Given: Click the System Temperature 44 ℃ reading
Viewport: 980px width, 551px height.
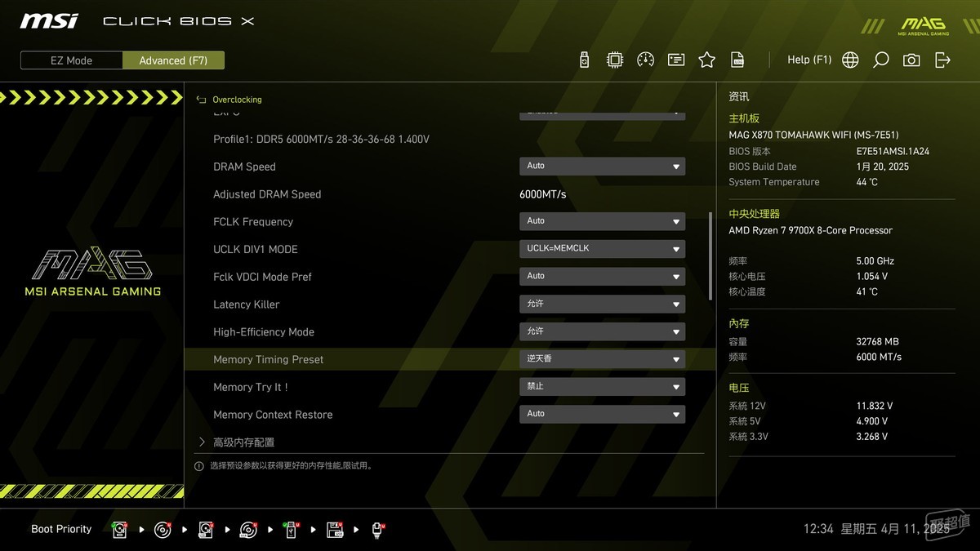Looking at the screenshot, I should coord(866,182).
